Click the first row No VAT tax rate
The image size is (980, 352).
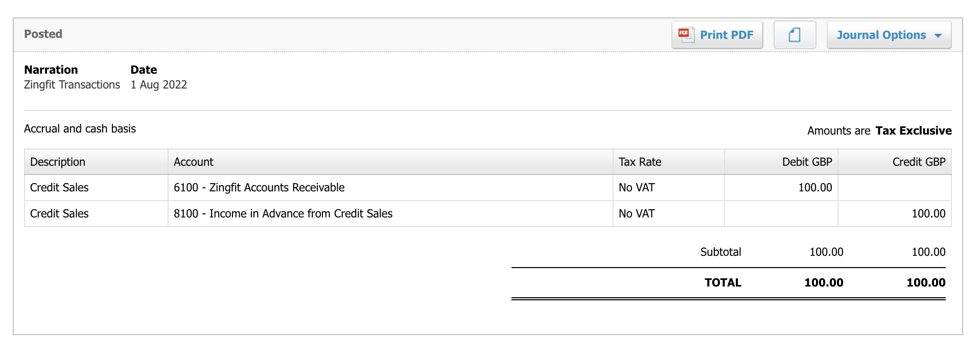point(637,187)
